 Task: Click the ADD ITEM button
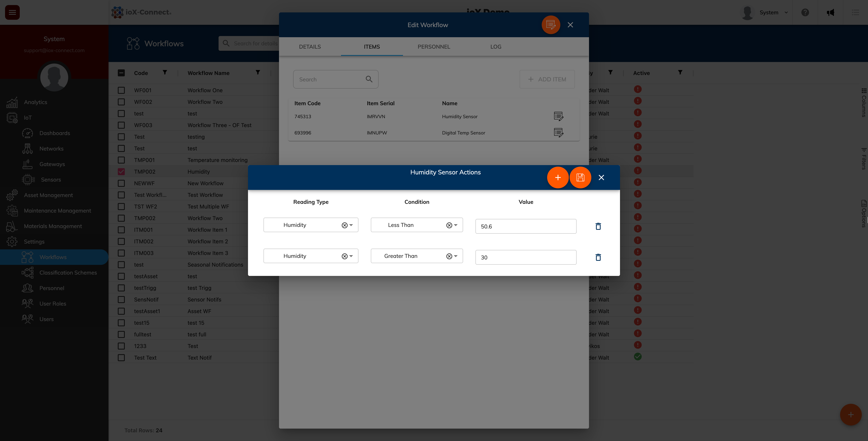coord(547,79)
